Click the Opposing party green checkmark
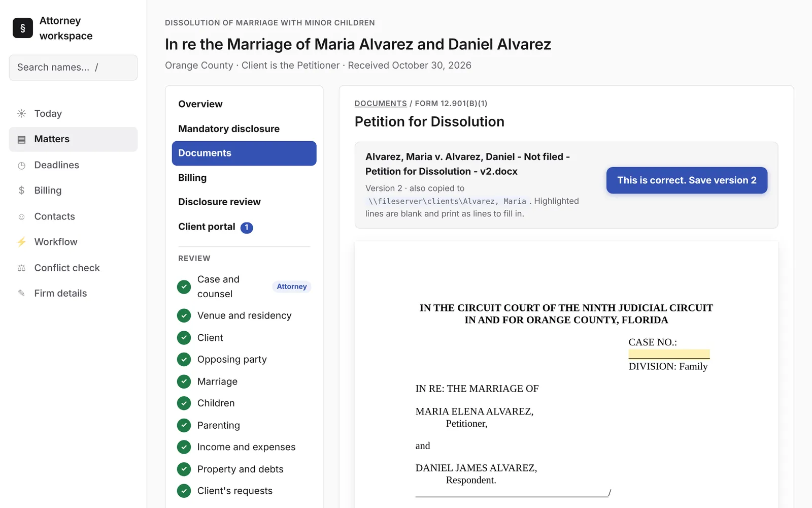812x508 pixels. click(184, 359)
